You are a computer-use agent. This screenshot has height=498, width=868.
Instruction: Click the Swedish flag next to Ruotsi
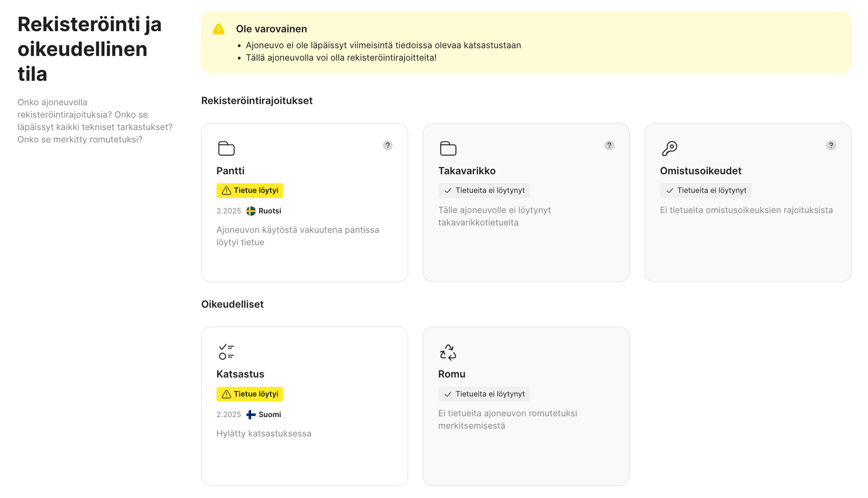[251, 211]
